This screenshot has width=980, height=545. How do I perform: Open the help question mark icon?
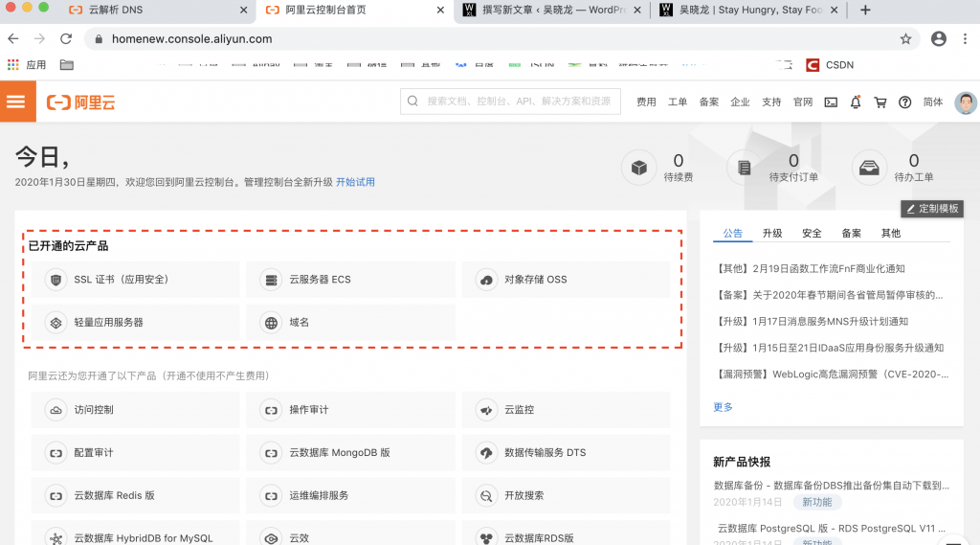905,102
